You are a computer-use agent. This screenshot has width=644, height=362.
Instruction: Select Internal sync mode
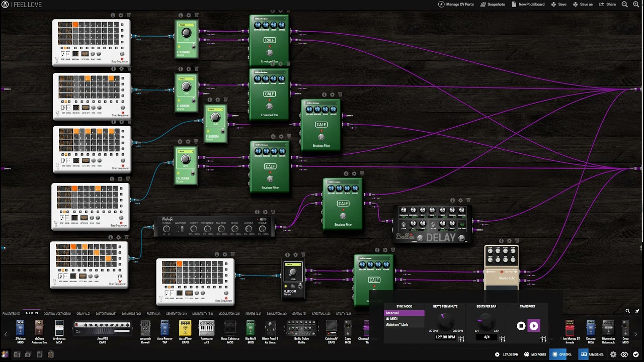click(x=405, y=313)
